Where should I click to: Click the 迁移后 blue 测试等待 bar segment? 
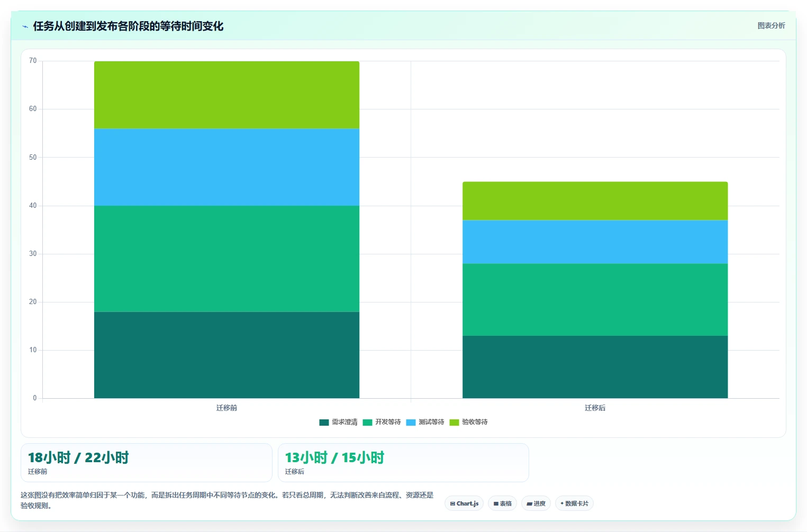(x=595, y=242)
